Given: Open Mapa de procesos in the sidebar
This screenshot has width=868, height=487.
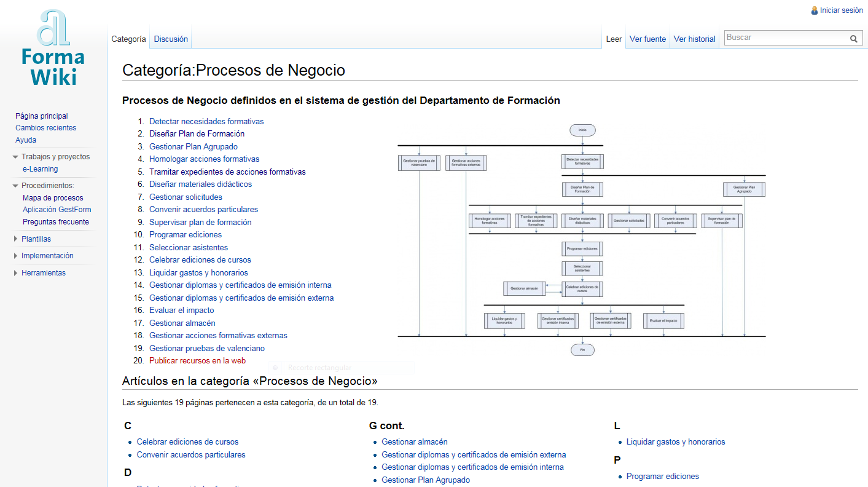Looking at the screenshot, I should pos(53,198).
